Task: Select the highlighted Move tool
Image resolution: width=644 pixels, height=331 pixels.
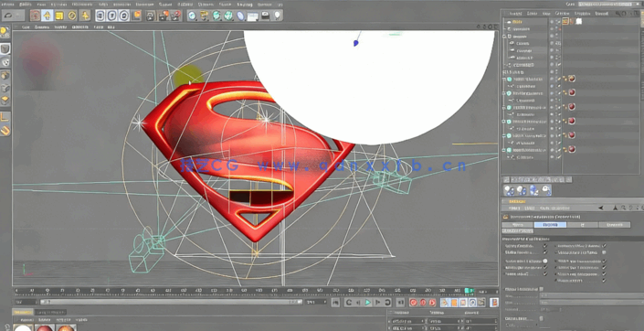Action: point(48,16)
